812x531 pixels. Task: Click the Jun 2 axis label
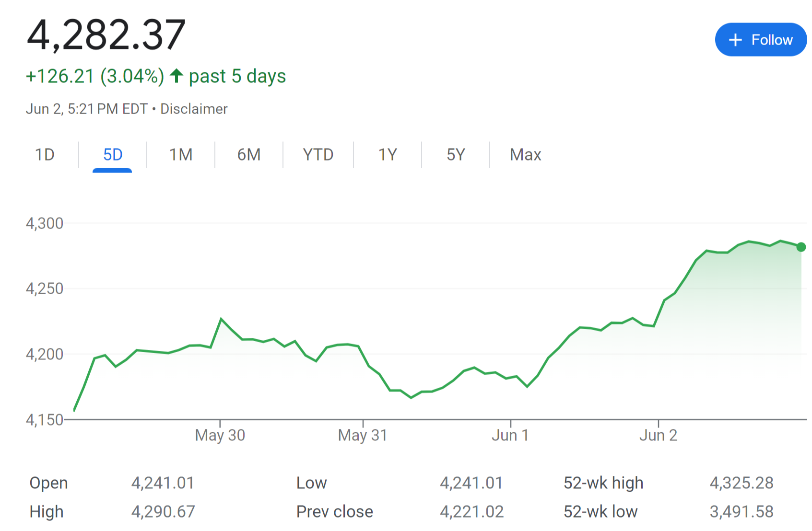(x=658, y=435)
